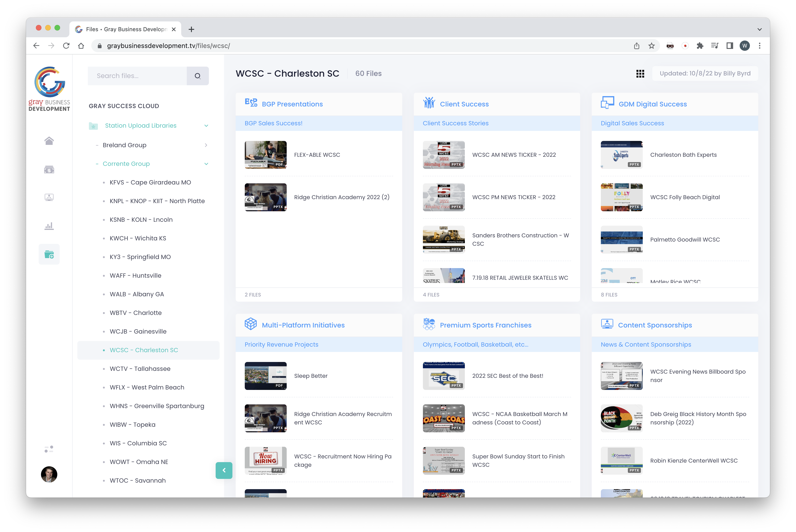
Task: Open the presentation screen icon in sidebar
Action: click(49, 197)
